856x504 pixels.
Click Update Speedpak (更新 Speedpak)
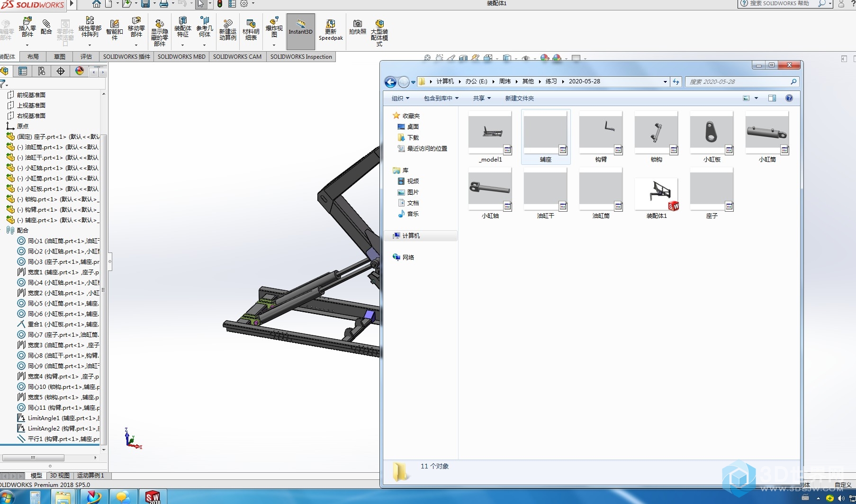point(331,30)
